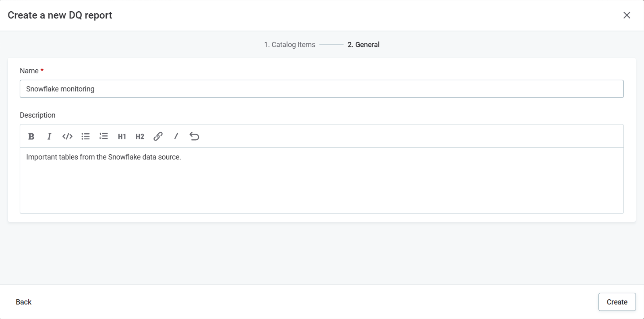
Task: Click the Back button
Action: pos(23,302)
